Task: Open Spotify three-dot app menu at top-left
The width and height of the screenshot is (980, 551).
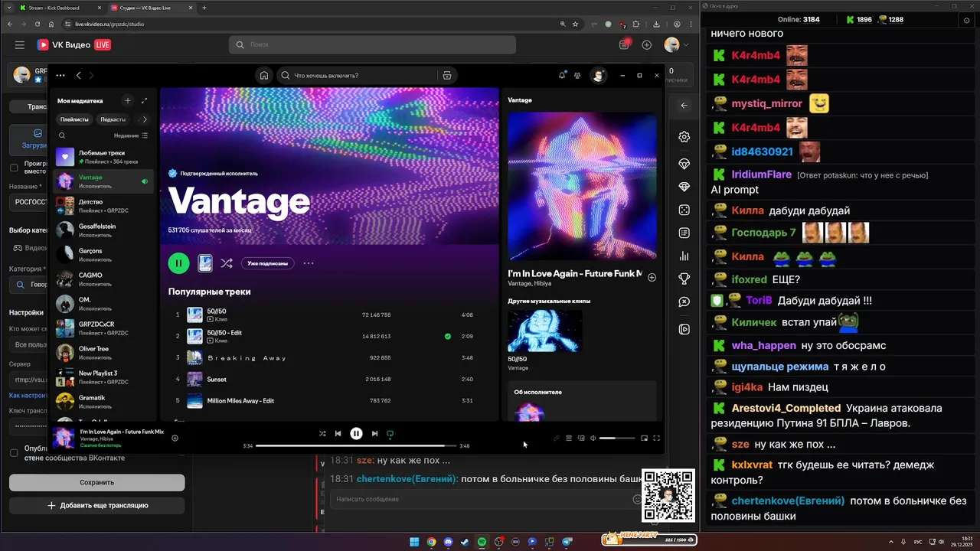Action: coord(60,76)
